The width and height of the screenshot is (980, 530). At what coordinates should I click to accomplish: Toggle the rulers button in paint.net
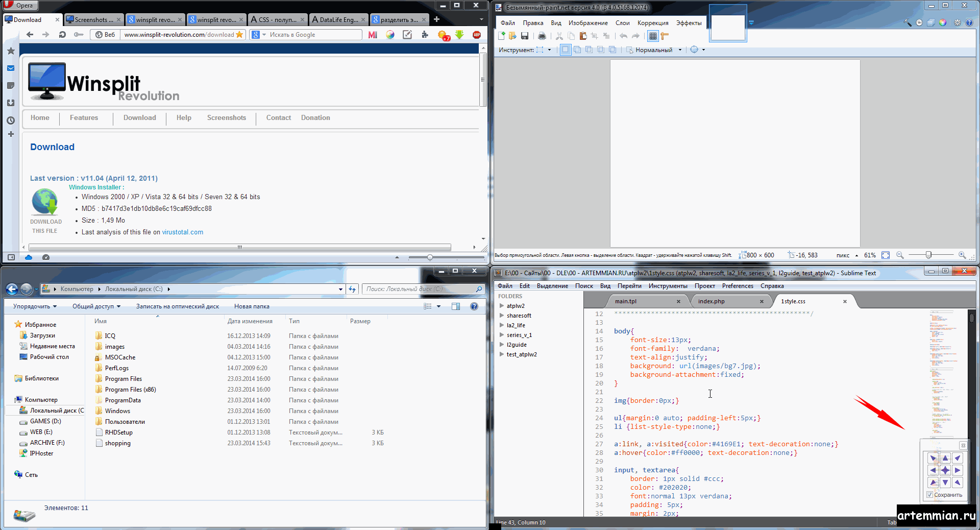click(x=665, y=36)
